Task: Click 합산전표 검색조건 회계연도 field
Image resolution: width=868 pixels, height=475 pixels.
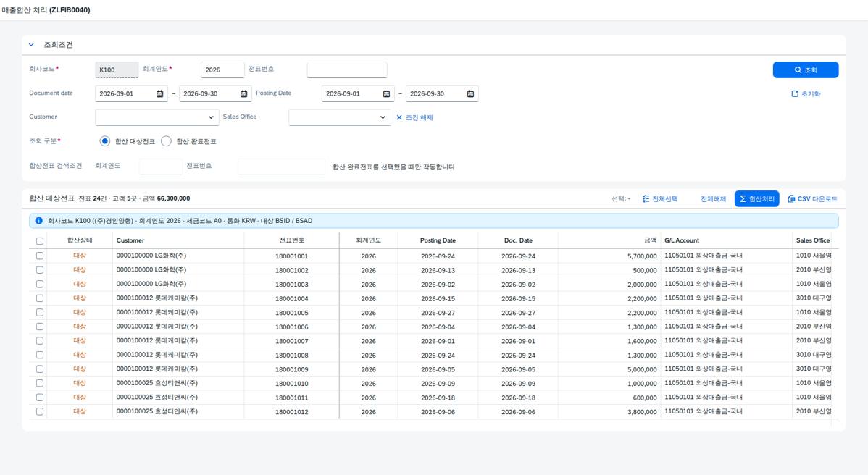Action: tap(161, 167)
